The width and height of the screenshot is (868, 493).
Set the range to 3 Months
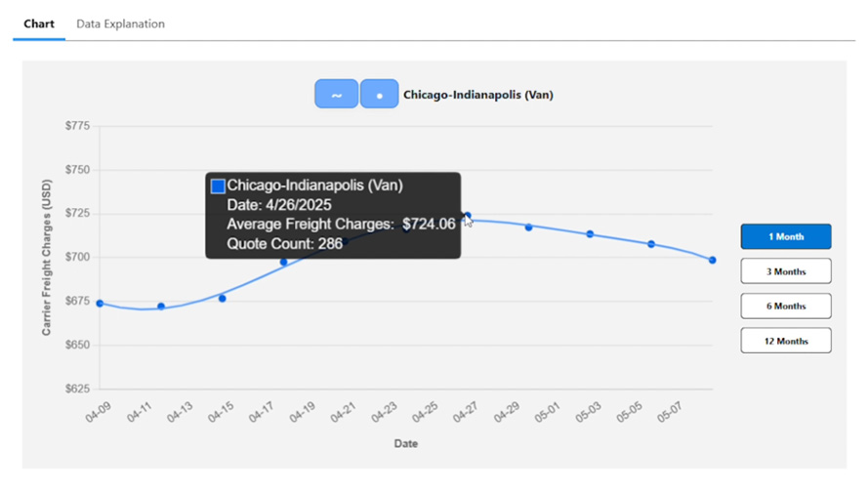point(786,271)
